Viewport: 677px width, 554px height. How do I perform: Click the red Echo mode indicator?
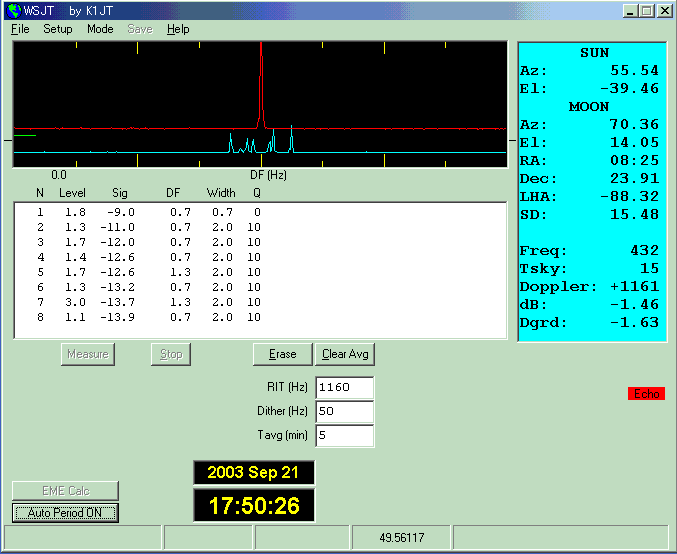tap(646, 393)
